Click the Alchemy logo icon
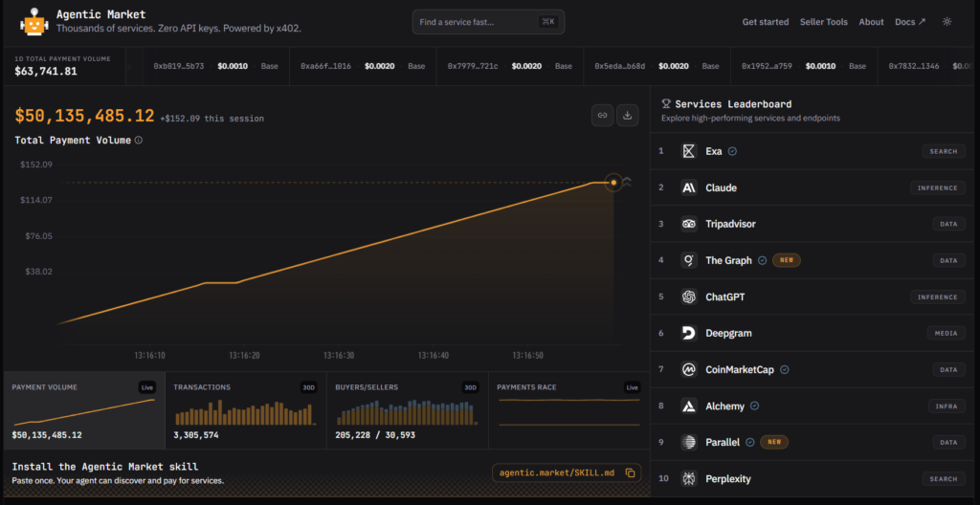Viewport: 980px width, 505px height. pos(689,406)
